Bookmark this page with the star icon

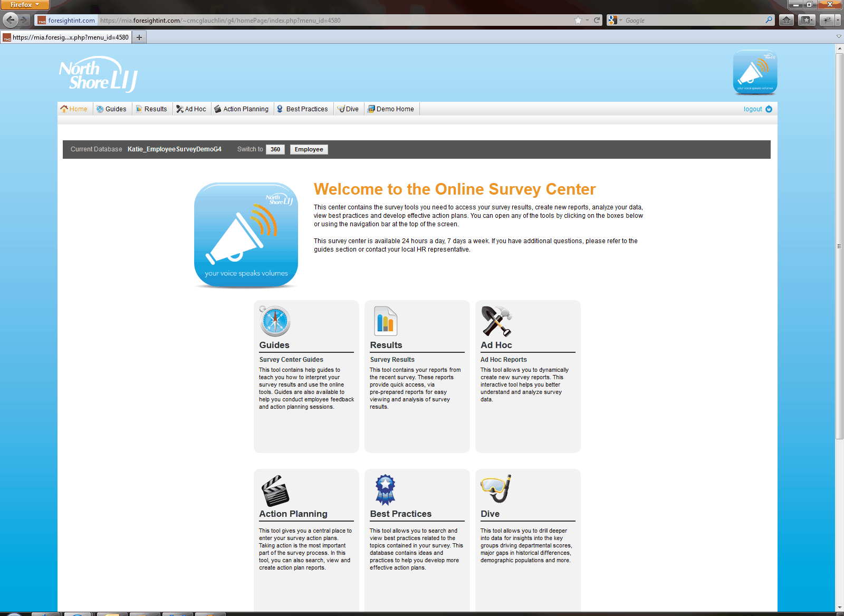[x=578, y=21]
